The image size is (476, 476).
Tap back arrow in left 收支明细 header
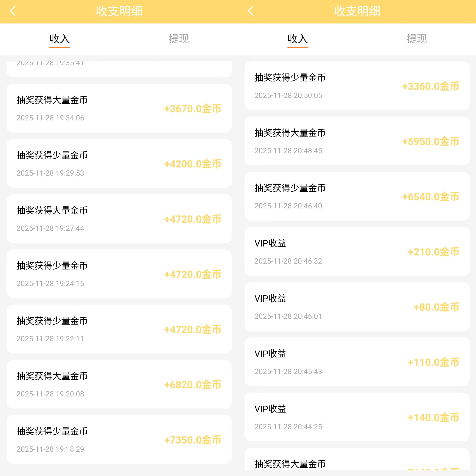(x=13, y=11)
